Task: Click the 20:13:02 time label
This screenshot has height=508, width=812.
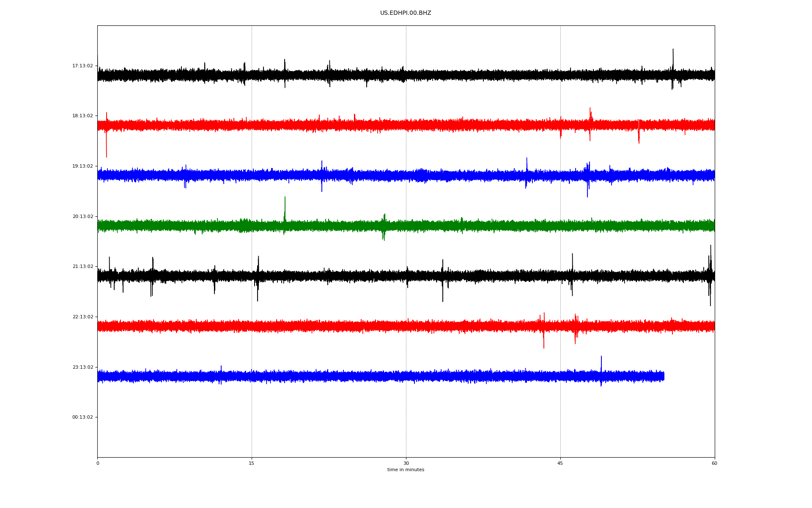Action: click(x=82, y=216)
